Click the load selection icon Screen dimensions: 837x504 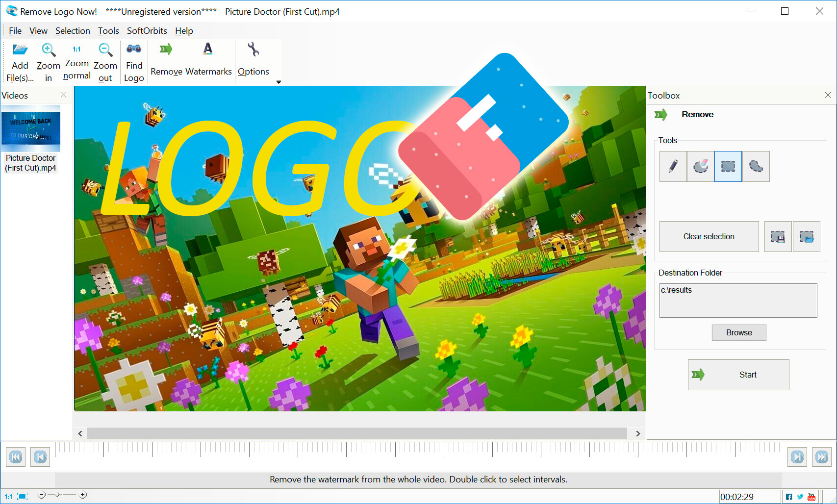point(806,237)
